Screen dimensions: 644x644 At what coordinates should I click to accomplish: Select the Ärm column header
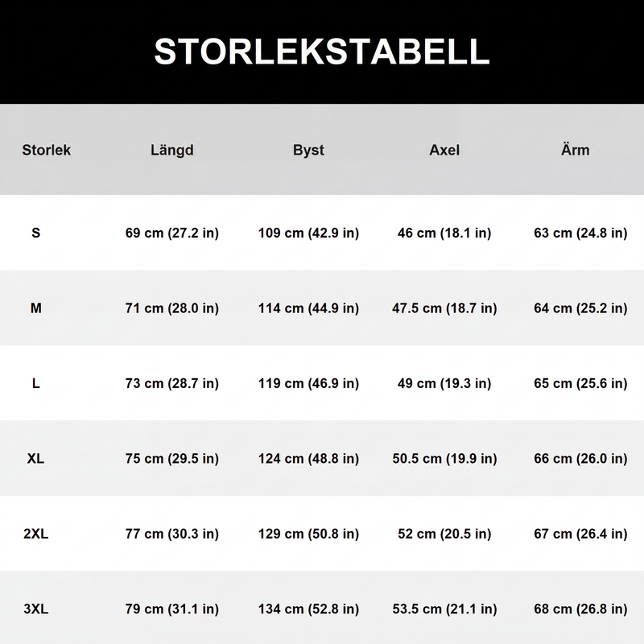click(576, 150)
